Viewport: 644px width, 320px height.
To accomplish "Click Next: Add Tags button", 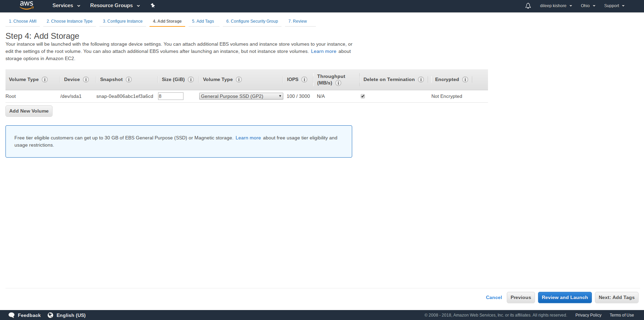I will pyautogui.click(x=617, y=298).
